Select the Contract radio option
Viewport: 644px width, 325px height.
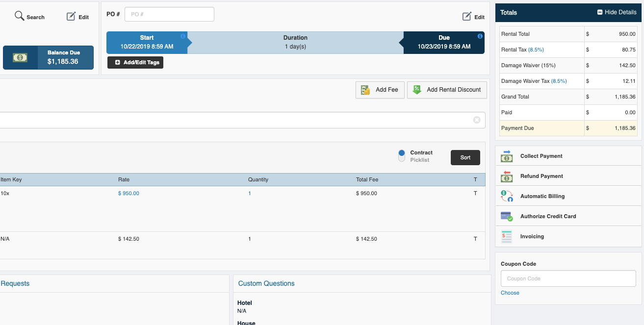click(x=402, y=153)
